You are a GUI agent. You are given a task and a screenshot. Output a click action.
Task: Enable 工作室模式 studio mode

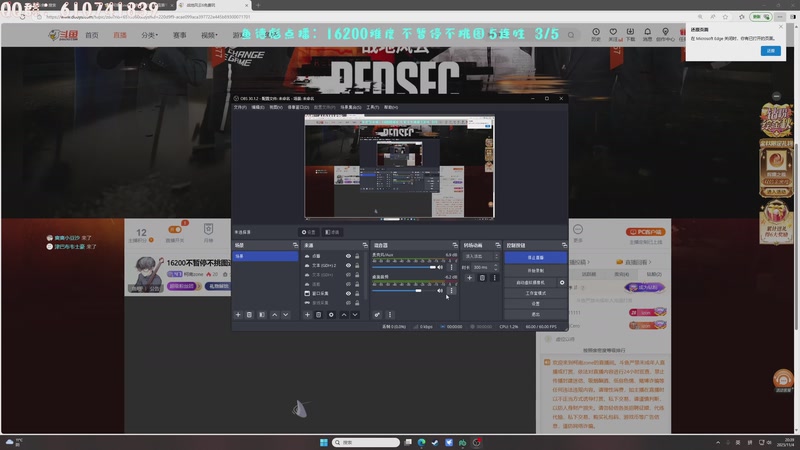coord(535,293)
